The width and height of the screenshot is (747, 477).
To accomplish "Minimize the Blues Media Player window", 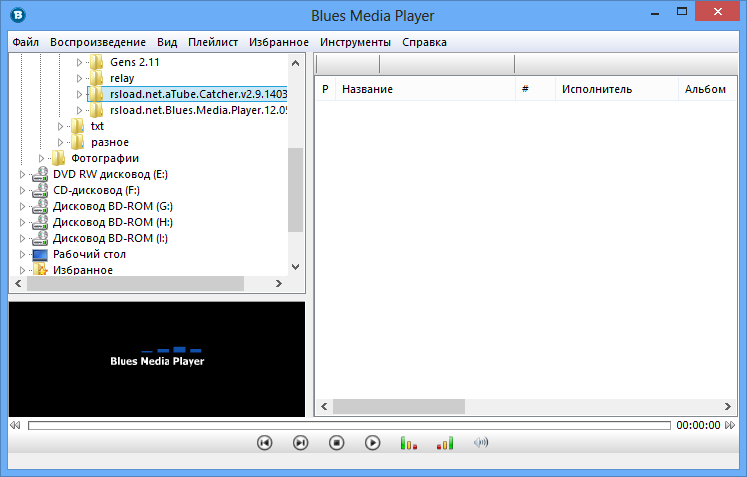I will tap(655, 13).
